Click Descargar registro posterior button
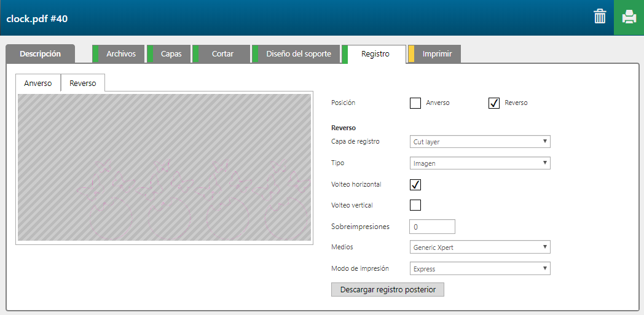Image resolution: width=644 pixels, height=315 pixels. pos(387,290)
